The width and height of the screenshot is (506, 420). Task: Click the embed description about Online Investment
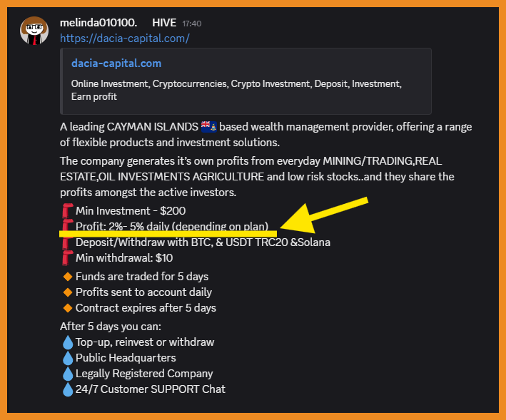(236, 90)
